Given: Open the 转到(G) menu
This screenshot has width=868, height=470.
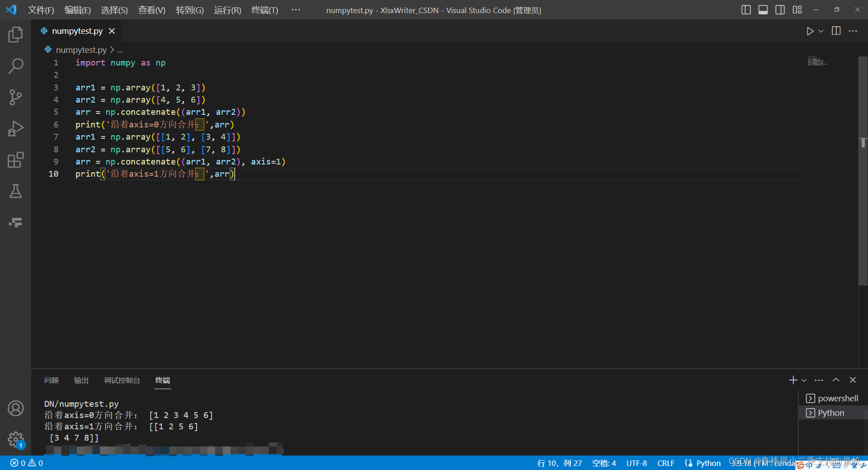Looking at the screenshot, I should 189,10.
